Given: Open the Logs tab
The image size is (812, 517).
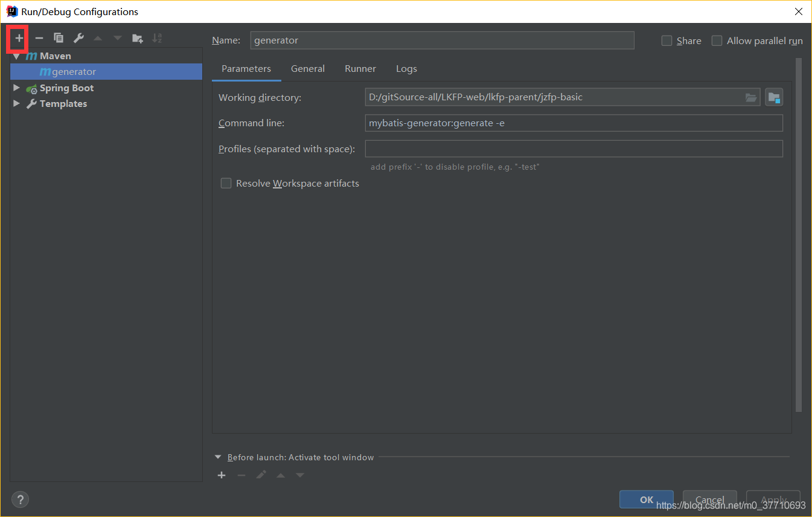Looking at the screenshot, I should point(406,69).
